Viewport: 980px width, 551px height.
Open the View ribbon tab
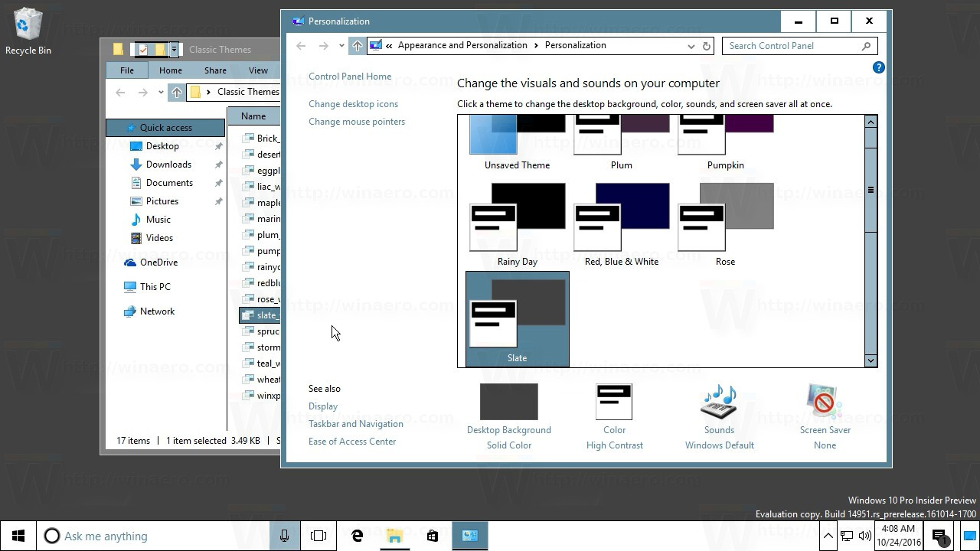(x=258, y=70)
